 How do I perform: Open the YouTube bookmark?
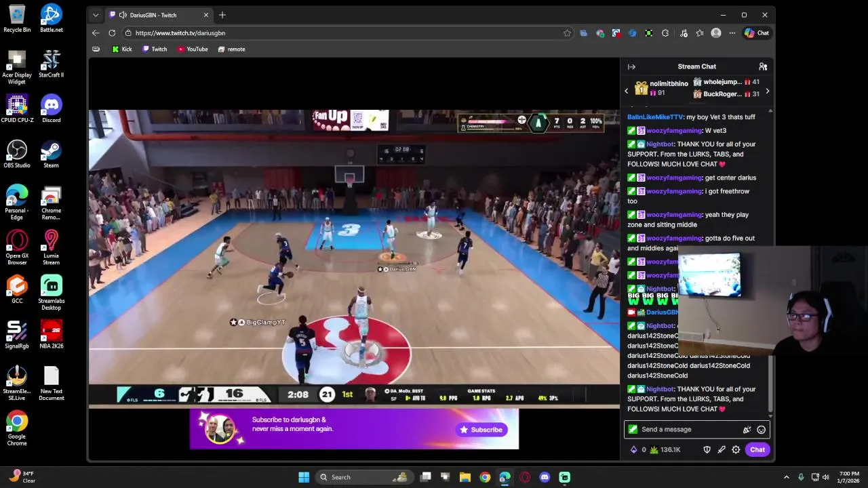point(193,49)
